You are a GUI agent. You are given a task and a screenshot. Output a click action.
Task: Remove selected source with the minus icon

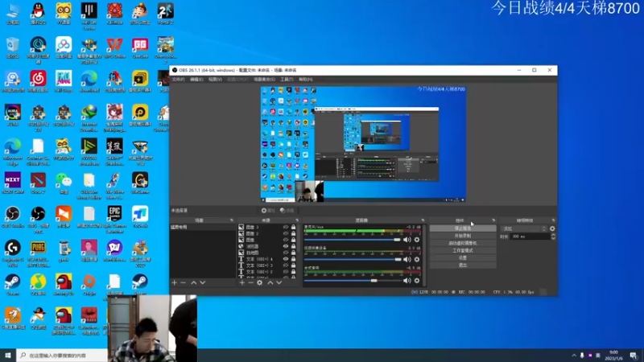250,282
